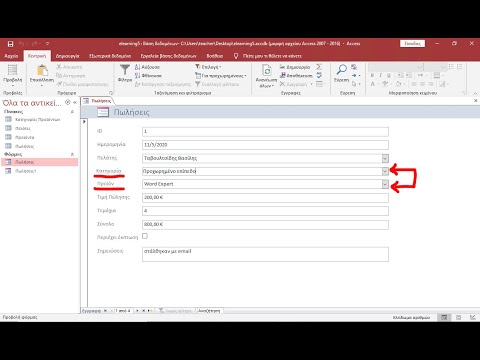
Task: Click the Save icon in the title bar
Action: point(10,44)
